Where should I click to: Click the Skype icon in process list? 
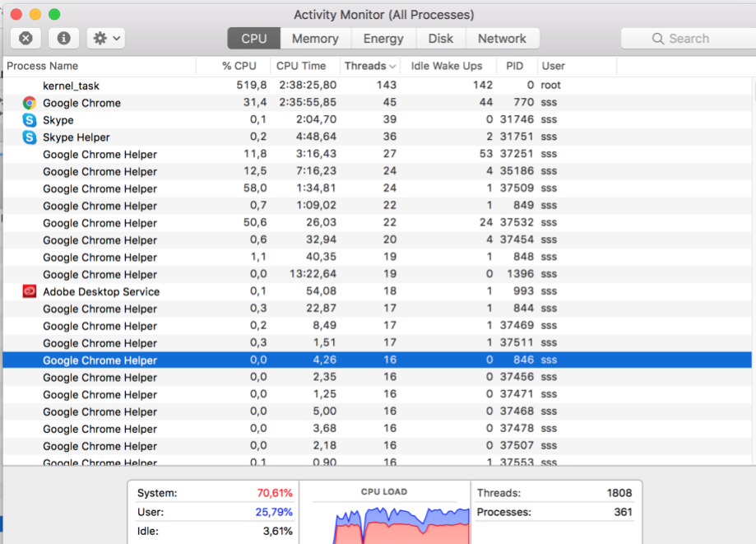[x=30, y=120]
